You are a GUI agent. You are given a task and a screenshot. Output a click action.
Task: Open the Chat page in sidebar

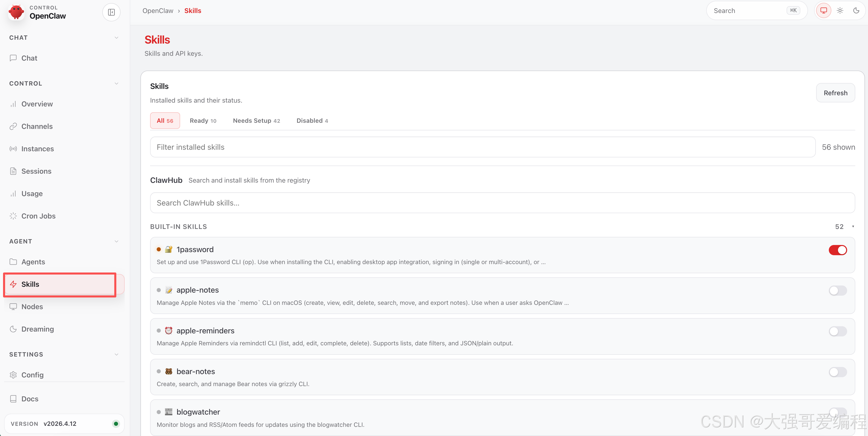tap(29, 58)
